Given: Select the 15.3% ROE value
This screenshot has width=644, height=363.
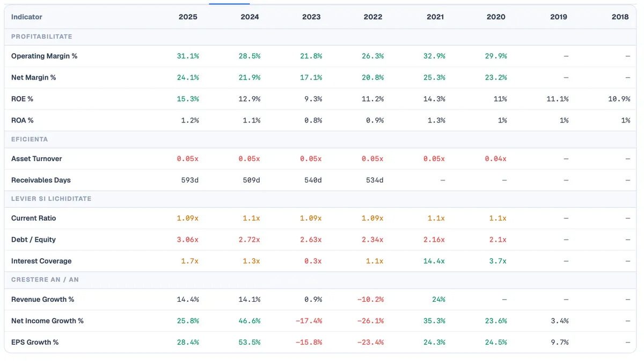Looking at the screenshot, I should click(x=188, y=99).
